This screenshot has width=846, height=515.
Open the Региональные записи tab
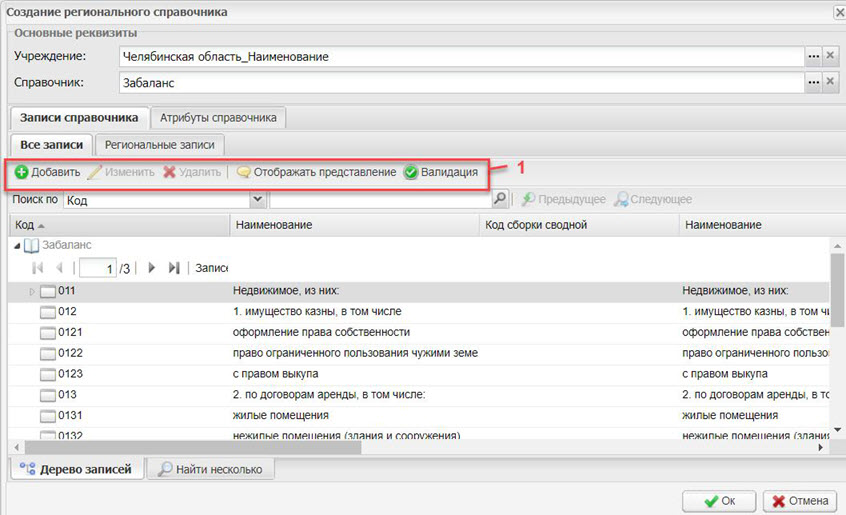[160, 145]
